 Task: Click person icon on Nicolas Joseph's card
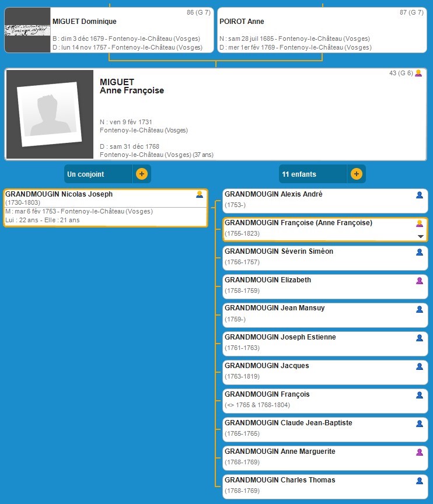coord(200,194)
